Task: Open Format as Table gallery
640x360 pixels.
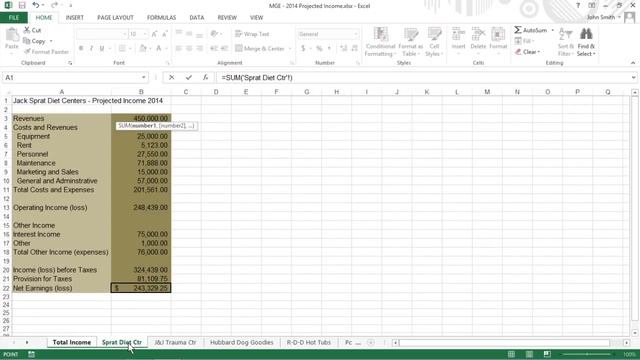Action: pyautogui.click(x=411, y=42)
